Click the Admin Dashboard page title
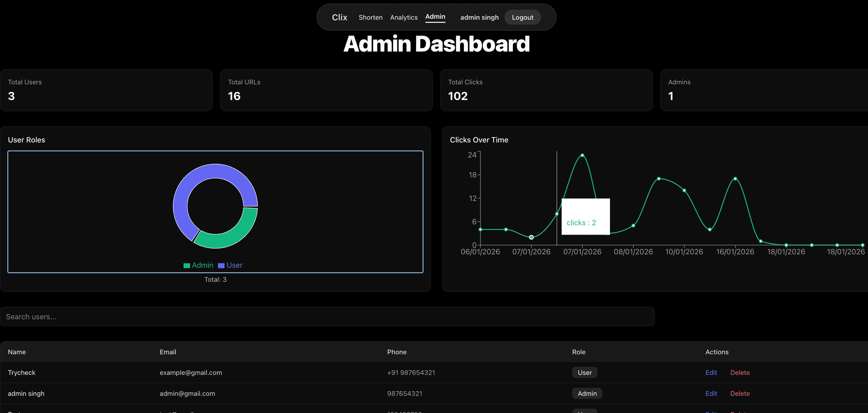 [x=437, y=44]
